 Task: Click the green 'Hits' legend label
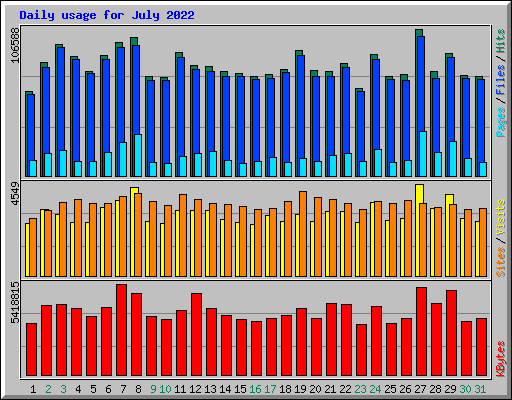click(x=501, y=41)
